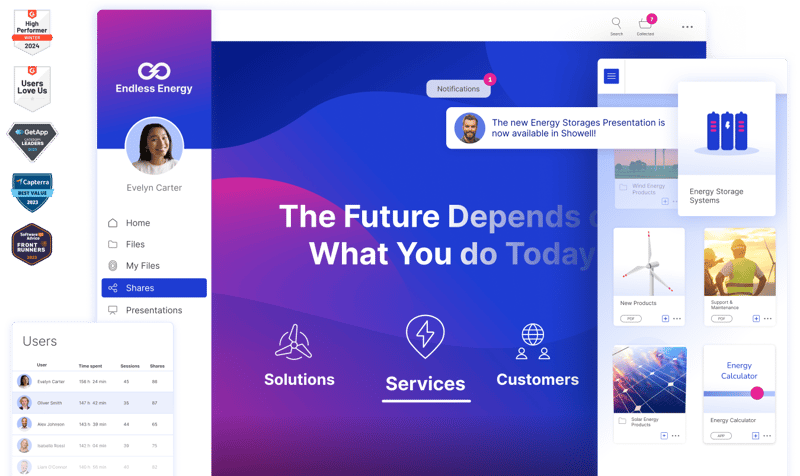Select Oliver Smith row in Users table
This screenshot has width=800, height=476.
click(x=92, y=403)
